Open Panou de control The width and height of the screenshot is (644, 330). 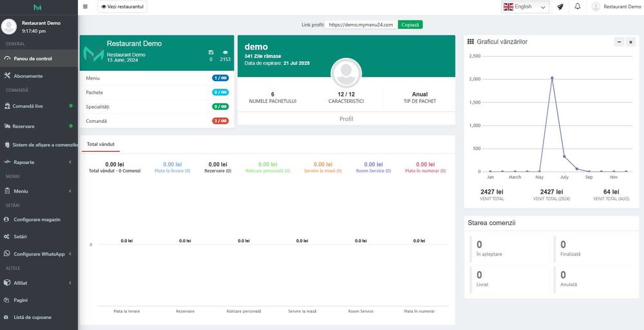(x=39, y=59)
